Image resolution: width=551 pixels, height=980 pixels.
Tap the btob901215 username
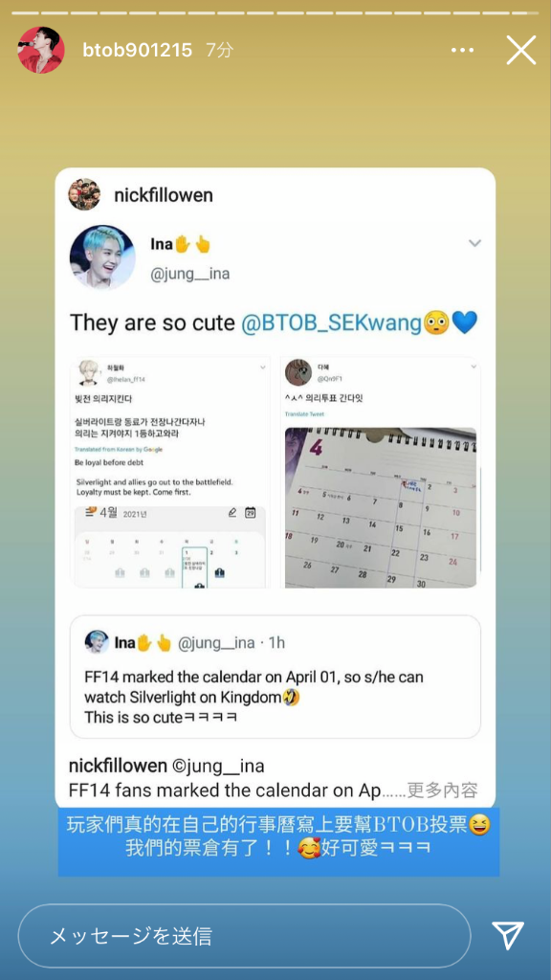pyautogui.click(x=138, y=51)
